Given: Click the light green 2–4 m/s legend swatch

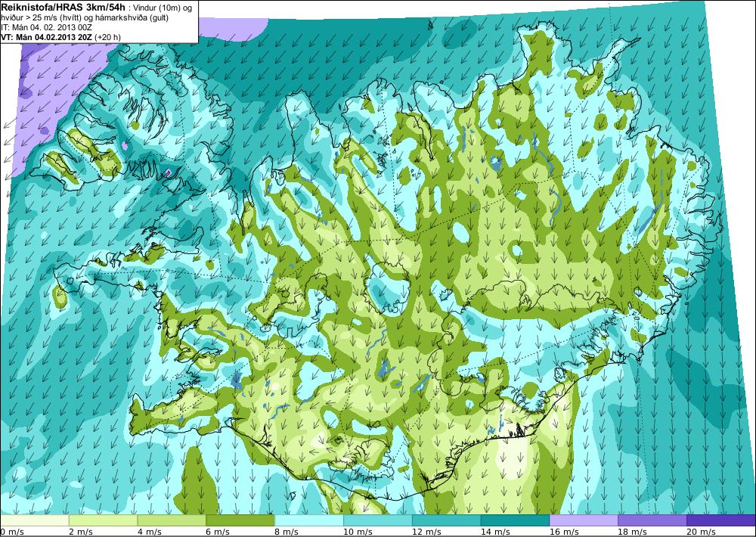Looking at the screenshot, I should pyautogui.click(x=103, y=520).
